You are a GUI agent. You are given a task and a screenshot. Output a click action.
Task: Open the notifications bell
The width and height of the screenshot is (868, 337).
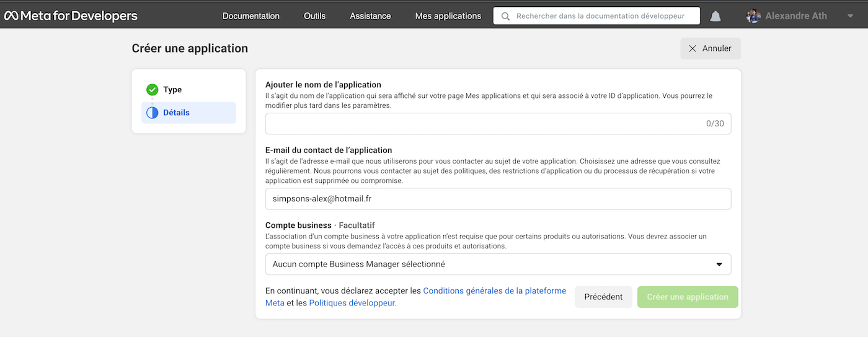[715, 16]
